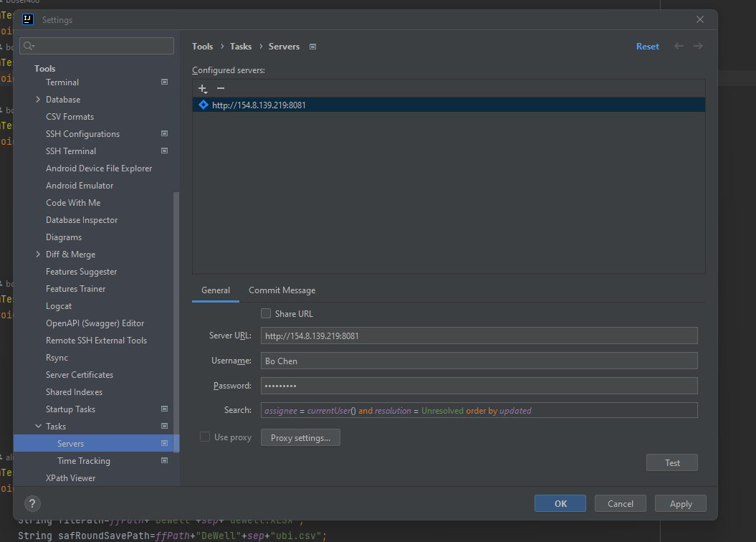Viewport: 756px width, 542px height.
Task: Click the project icon next to Time Tracking
Action: 164,460
